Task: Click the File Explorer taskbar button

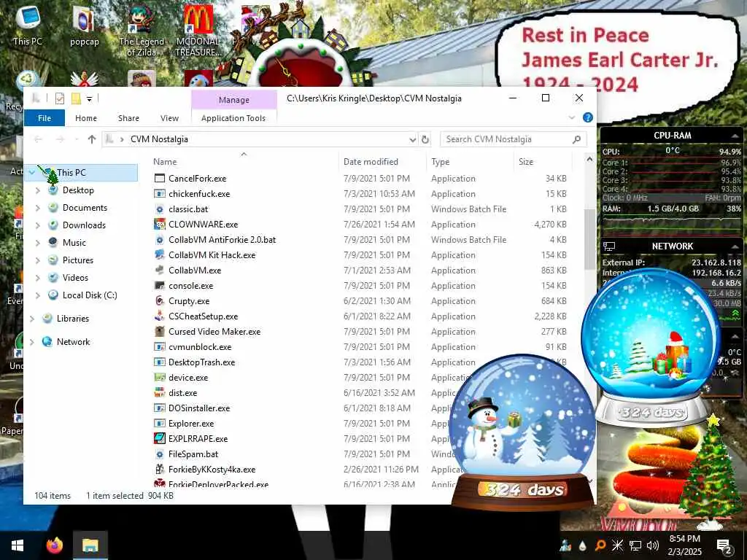Action: pyautogui.click(x=90, y=545)
